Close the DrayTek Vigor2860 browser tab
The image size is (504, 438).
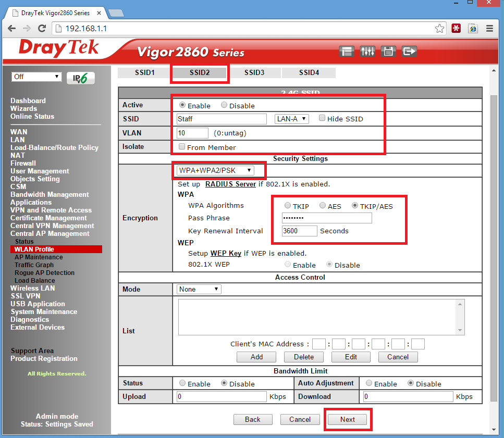pos(99,13)
